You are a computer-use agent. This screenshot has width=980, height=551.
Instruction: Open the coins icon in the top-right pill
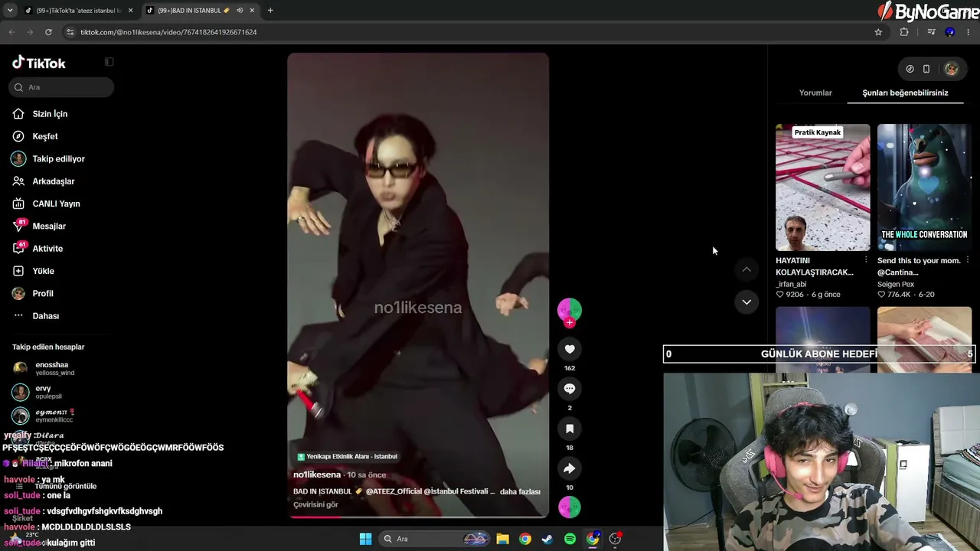[910, 69]
